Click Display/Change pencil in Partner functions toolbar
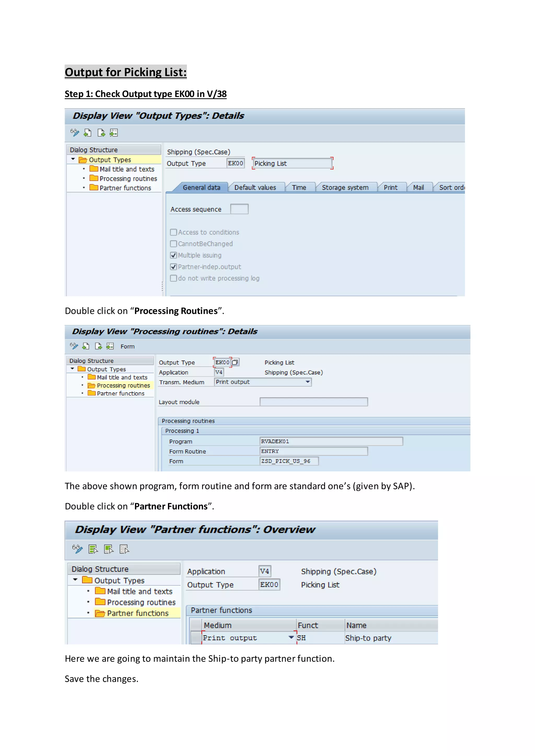This screenshot has height=756, width=535. 77,549
